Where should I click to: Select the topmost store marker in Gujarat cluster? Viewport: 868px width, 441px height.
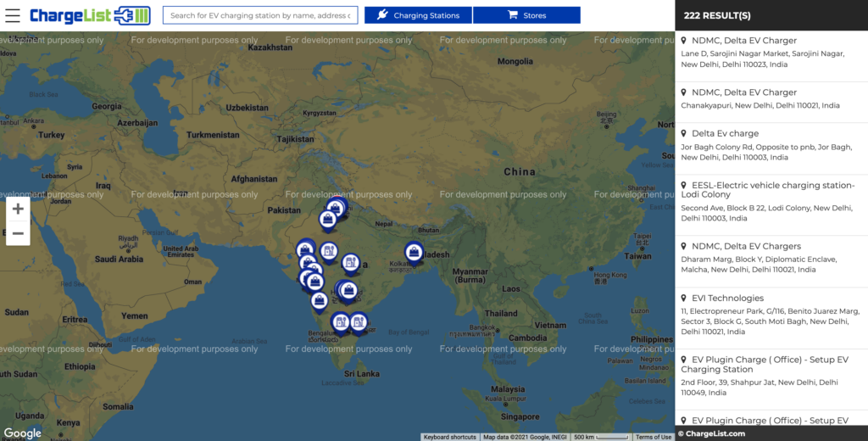[x=305, y=250]
